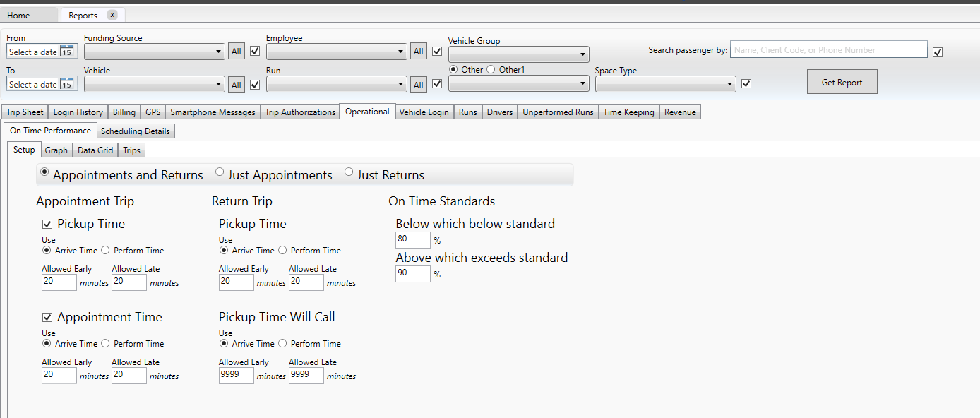This screenshot has width=980, height=418.
Task: Open the Drivers tab
Action: pyautogui.click(x=499, y=112)
